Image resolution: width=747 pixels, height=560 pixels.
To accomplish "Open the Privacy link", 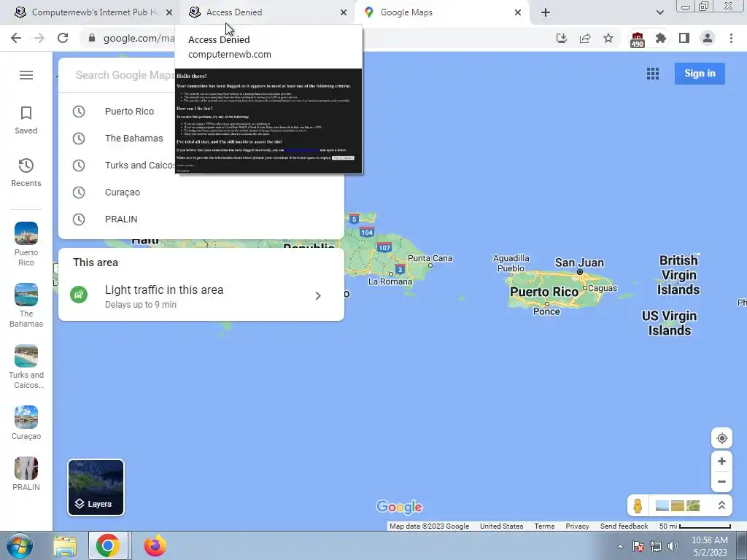I will coord(577,526).
